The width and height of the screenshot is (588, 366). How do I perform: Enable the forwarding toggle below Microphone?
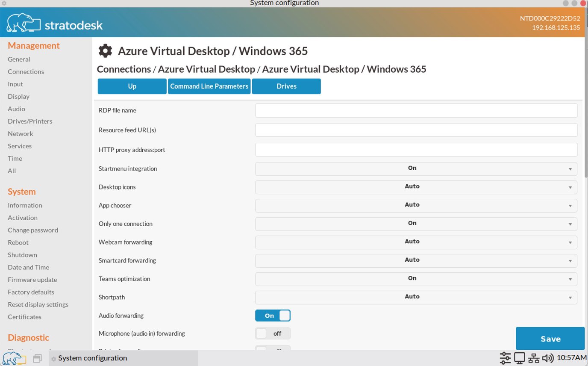(273, 350)
